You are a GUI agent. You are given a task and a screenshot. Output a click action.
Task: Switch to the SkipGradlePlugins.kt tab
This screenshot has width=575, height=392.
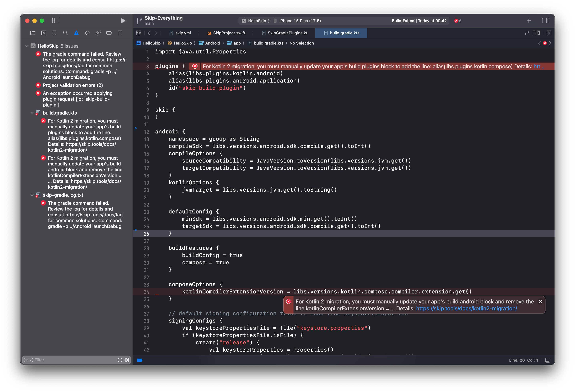tap(285, 33)
